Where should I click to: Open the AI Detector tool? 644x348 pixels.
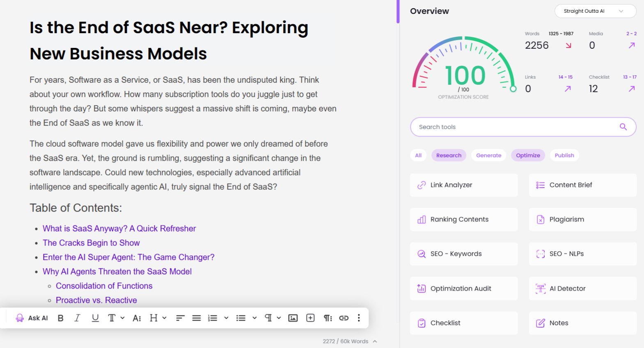click(x=583, y=289)
